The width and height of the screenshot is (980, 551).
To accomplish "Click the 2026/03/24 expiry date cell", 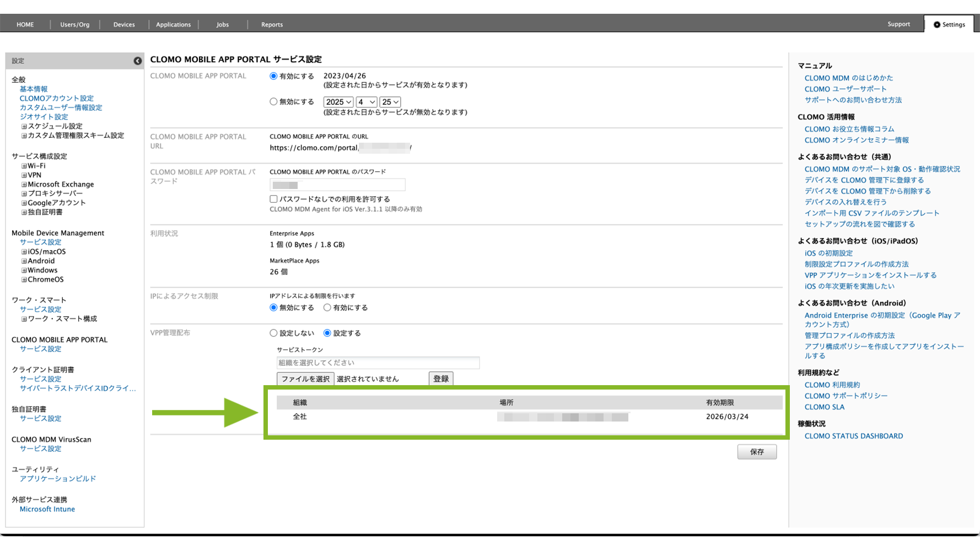I will click(x=727, y=417).
